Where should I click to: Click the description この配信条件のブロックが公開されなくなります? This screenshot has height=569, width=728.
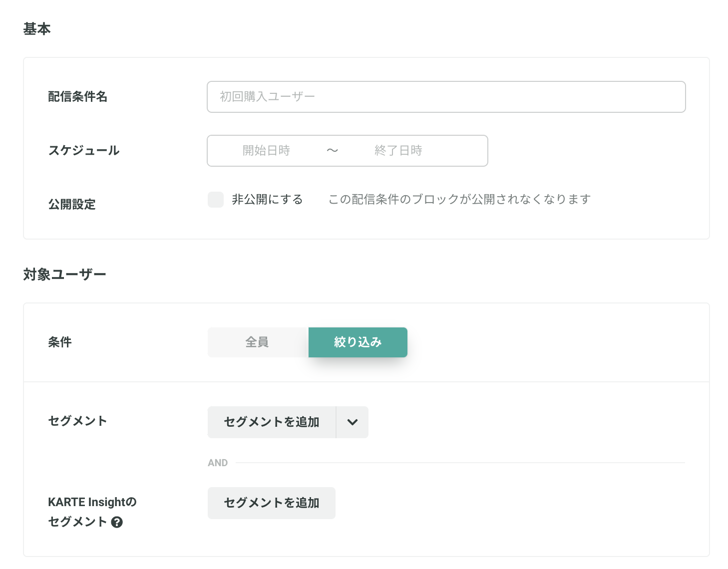click(x=459, y=200)
